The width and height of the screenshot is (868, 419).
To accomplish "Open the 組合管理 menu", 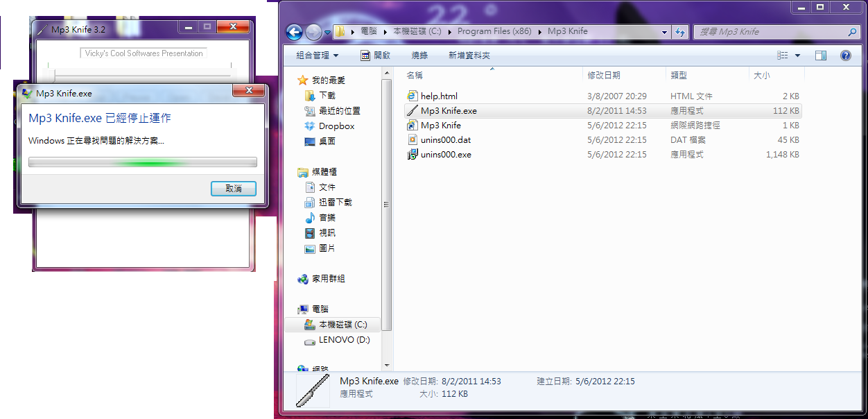I will coord(318,55).
